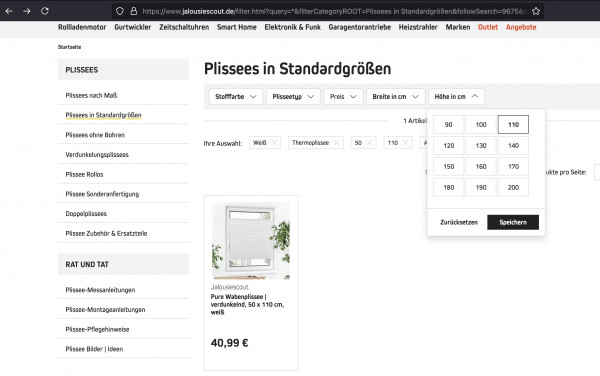600x376 pixels.
Task: Expand the Plisseetyp filter dropdown
Action: (293, 96)
